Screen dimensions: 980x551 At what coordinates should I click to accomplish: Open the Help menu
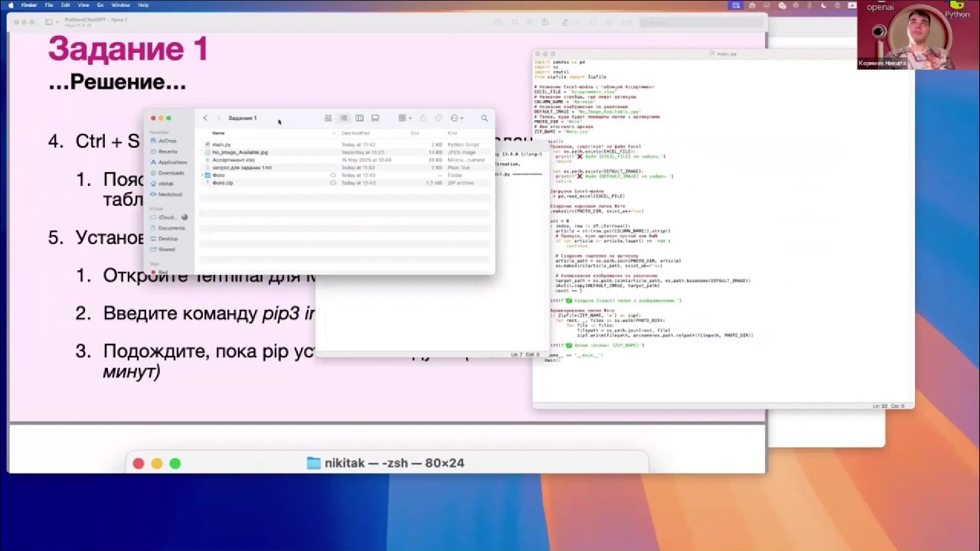tap(143, 5)
